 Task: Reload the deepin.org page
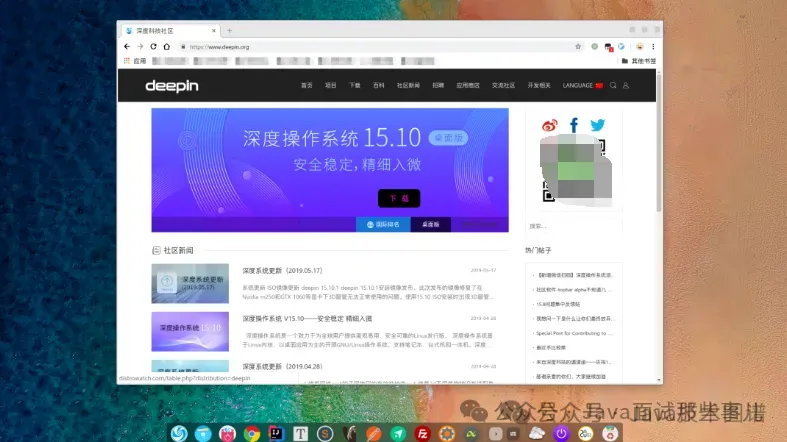153,47
